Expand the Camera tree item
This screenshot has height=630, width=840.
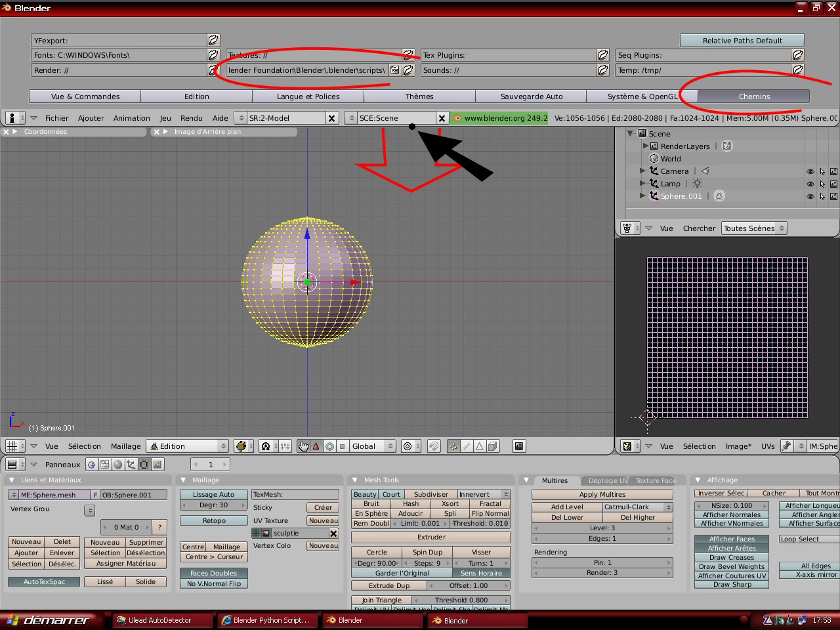(642, 171)
